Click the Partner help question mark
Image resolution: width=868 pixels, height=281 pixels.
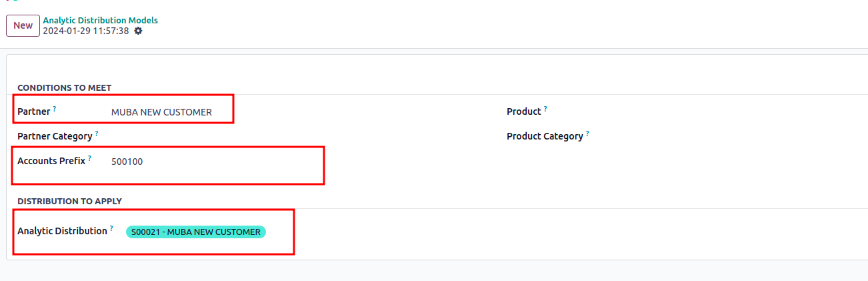pyautogui.click(x=55, y=109)
